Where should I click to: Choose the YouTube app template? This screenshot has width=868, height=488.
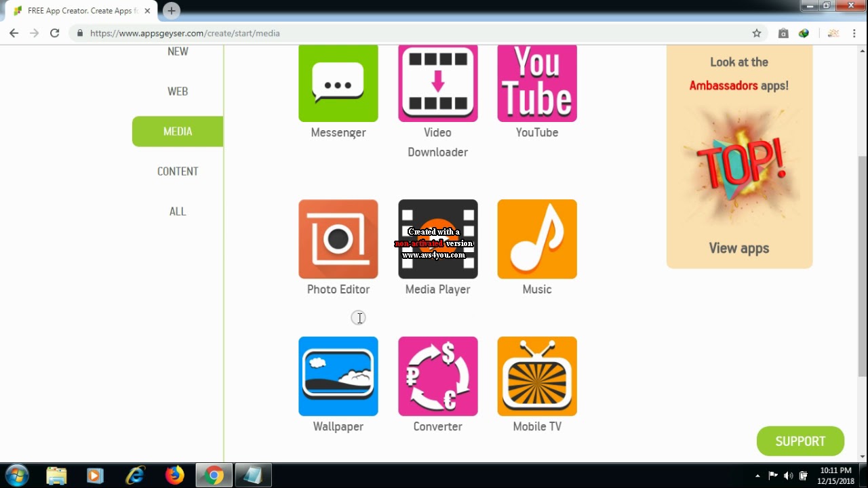[x=536, y=83]
